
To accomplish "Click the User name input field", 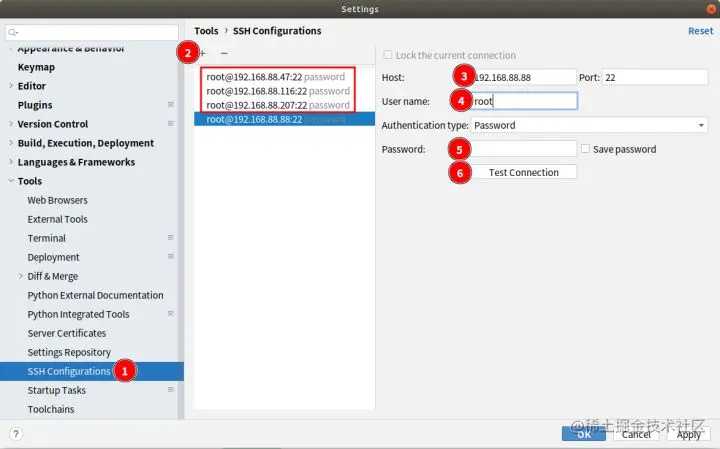I will 523,101.
